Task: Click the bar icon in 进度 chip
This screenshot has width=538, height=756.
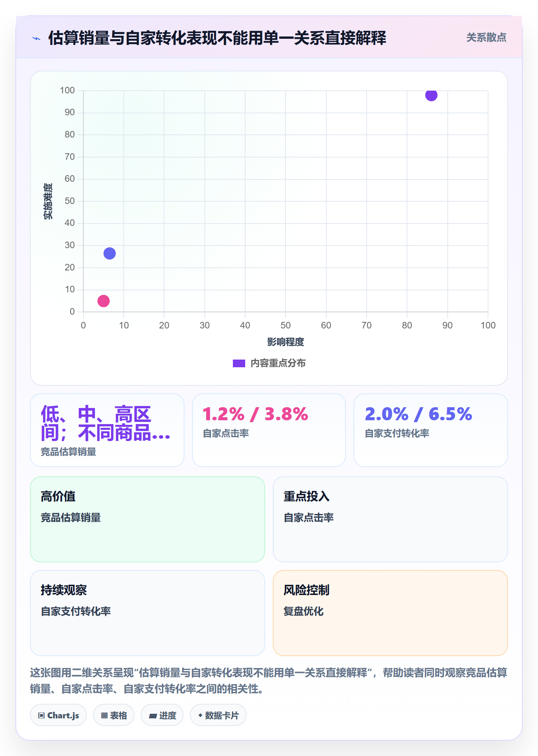Action: tap(153, 716)
